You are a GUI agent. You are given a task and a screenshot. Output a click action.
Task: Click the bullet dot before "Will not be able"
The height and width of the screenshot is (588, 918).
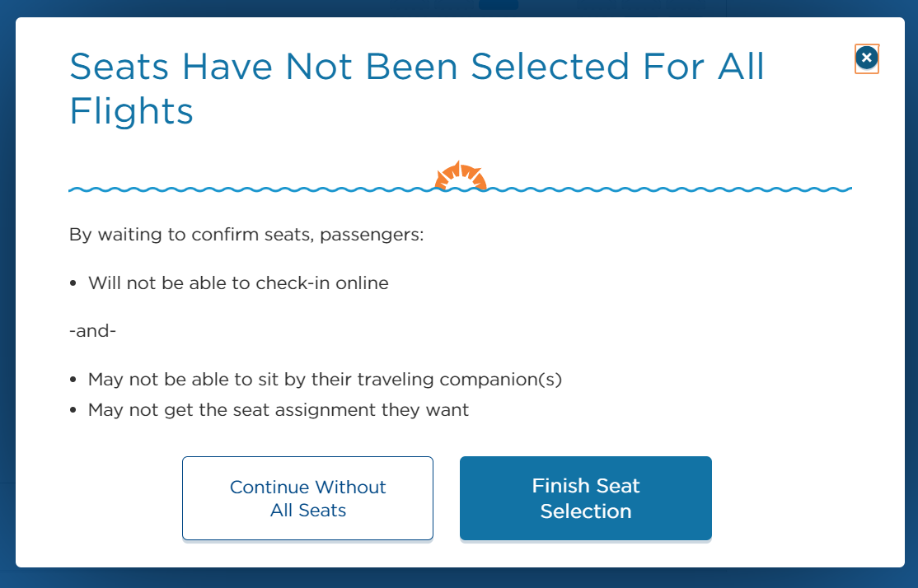point(74,284)
